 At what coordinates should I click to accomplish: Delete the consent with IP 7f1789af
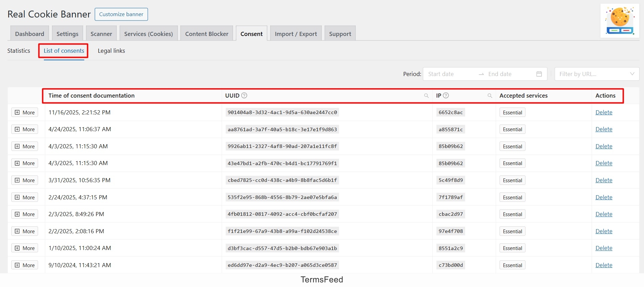604,197
